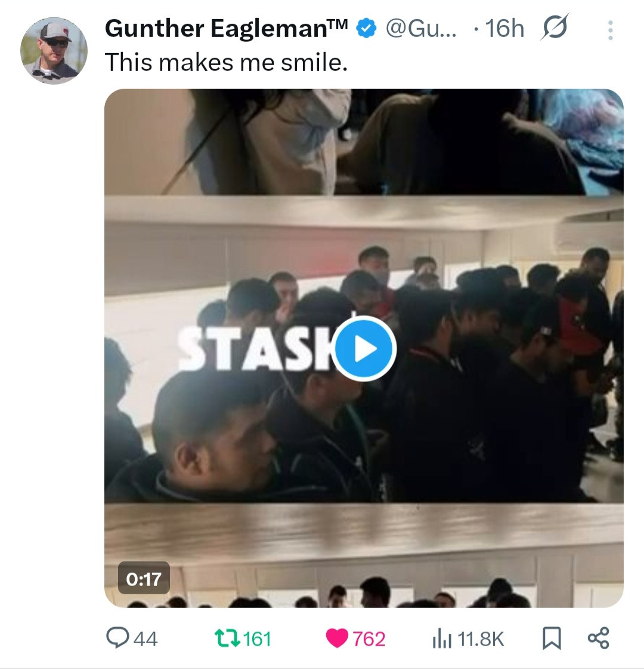This screenshot has width=644, height=670.
Task: Toggle the pink heart like icon
Action: [337, 639]
